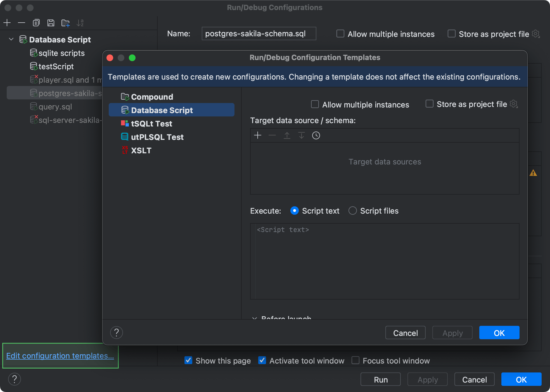Add a target data source
Image resolution: width=550 pixels, height=392 pixels.
(257, 135)
